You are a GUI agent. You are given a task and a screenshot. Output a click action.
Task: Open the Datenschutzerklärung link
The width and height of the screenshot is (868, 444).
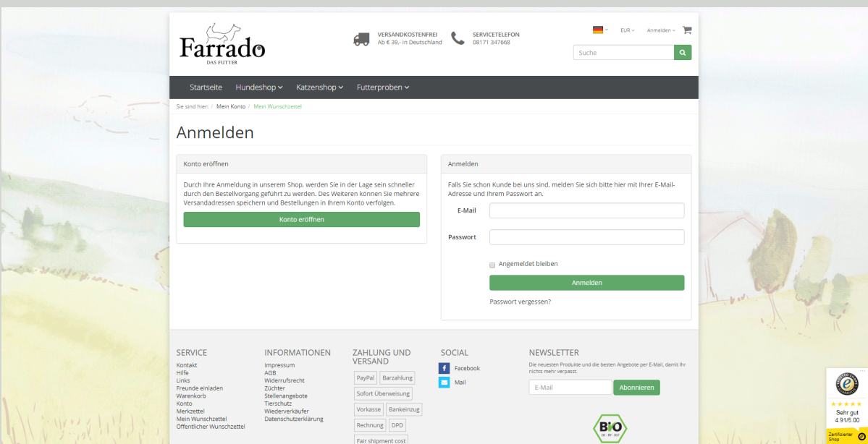pos(294,419)
